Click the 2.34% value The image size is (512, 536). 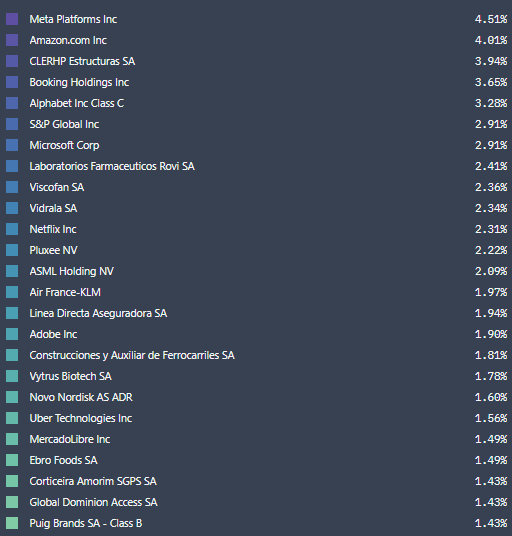pyautogui.click(x=491, y=208)
